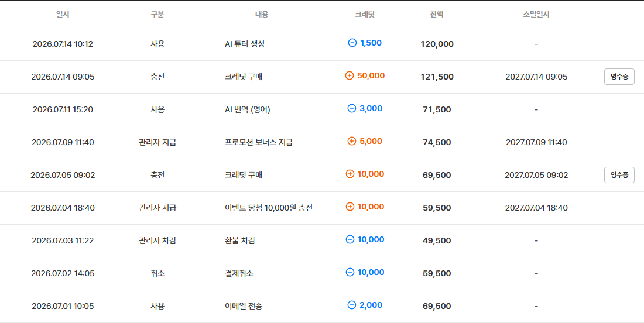Select the date 2026.07.14 09:05
This screenshot has height=323, width=644.
tap(63, 77)
